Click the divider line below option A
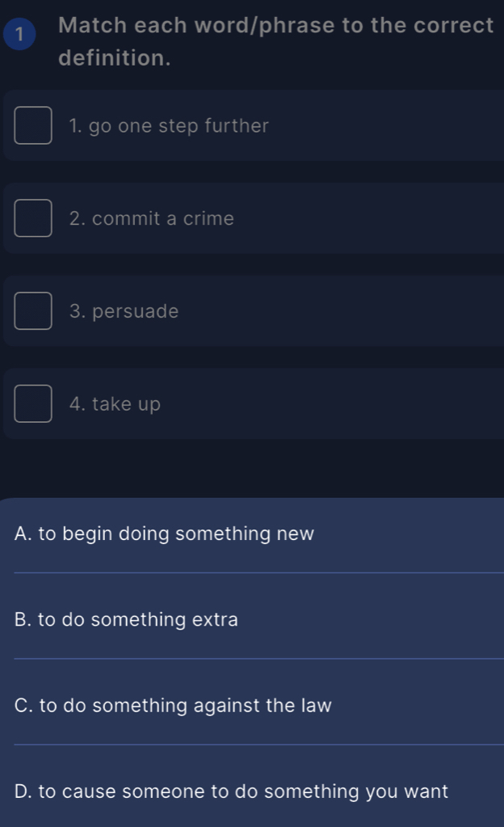The width and height of the screenshot is (504, 827). (258, 572)
